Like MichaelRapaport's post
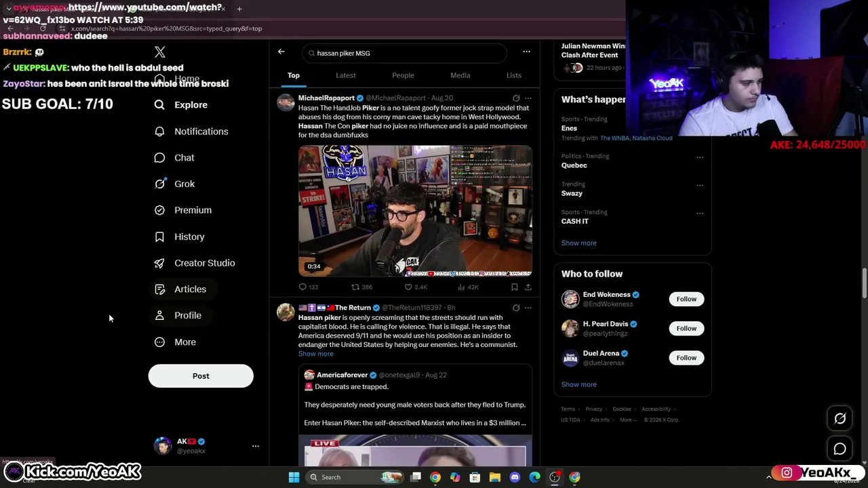Image resolution: width=868 pixels, height=488 pixels. [x=416, y=287]
